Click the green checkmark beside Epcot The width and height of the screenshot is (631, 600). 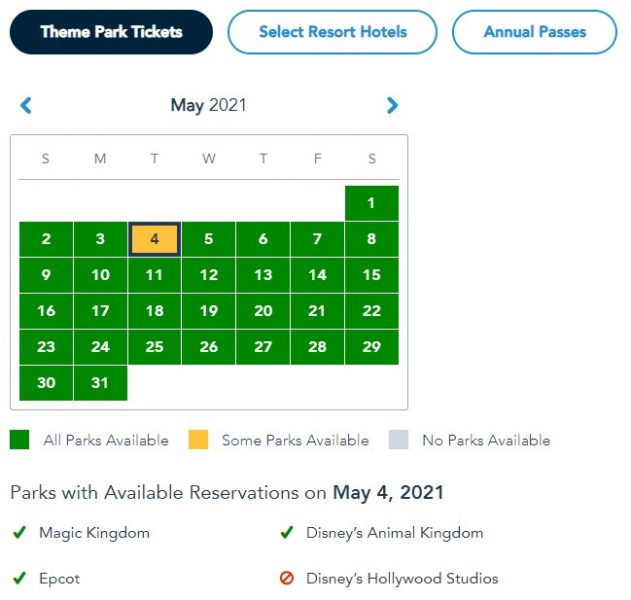19,578
